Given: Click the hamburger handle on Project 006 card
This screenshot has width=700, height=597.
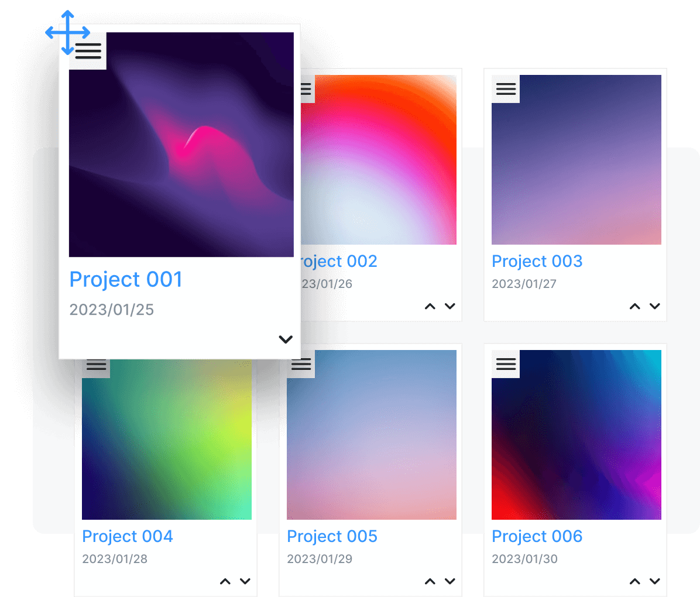Looking at the screenshot, I should 506,364.
